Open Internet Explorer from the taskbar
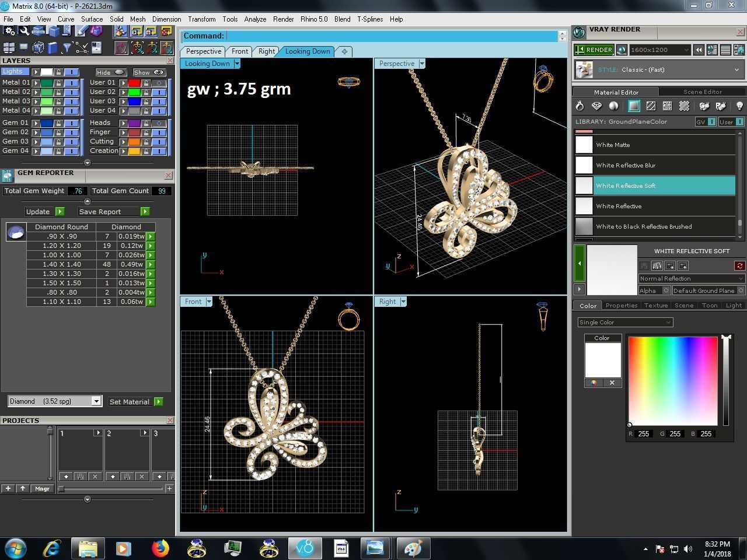 coord(52,548)
